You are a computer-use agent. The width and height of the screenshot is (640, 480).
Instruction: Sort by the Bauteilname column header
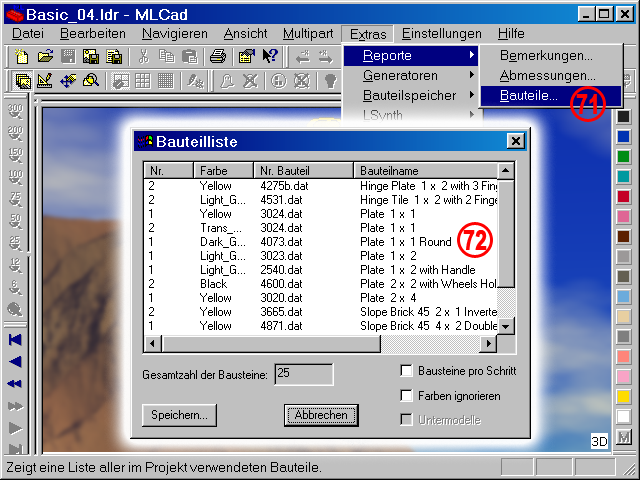coord(426,171)
